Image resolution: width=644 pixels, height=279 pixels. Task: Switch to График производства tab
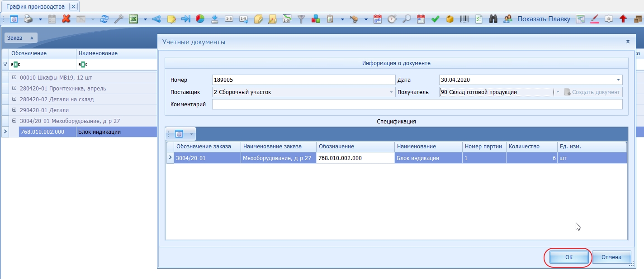coord(35,7)
